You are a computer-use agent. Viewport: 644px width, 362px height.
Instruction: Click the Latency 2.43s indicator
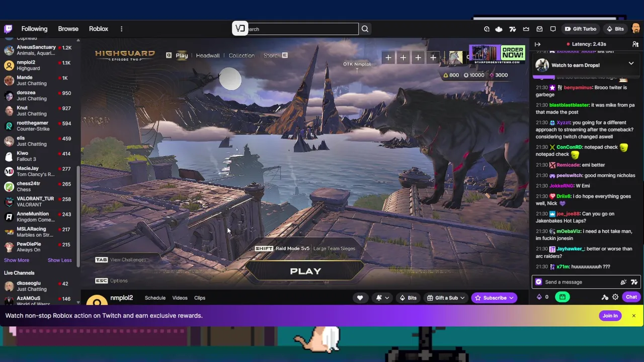click(x=586, y=44)
